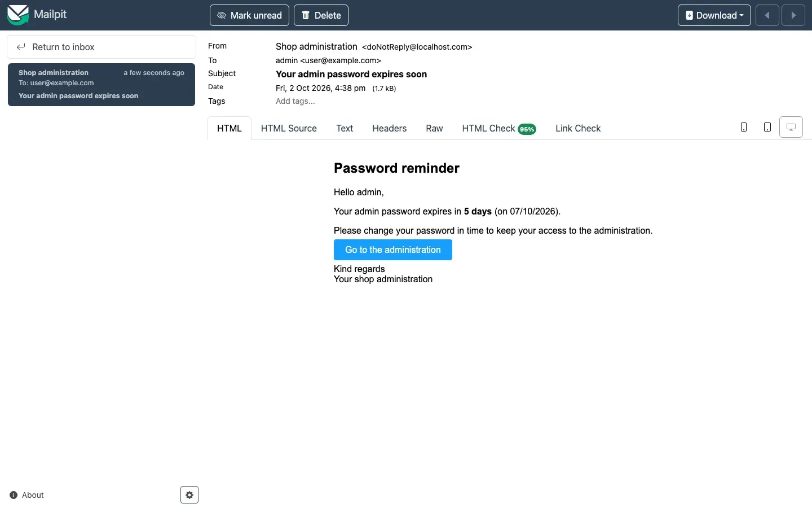Go to previous message arrow
The width and height of the screenshot is (812, 508).
[x=767, y=15]
